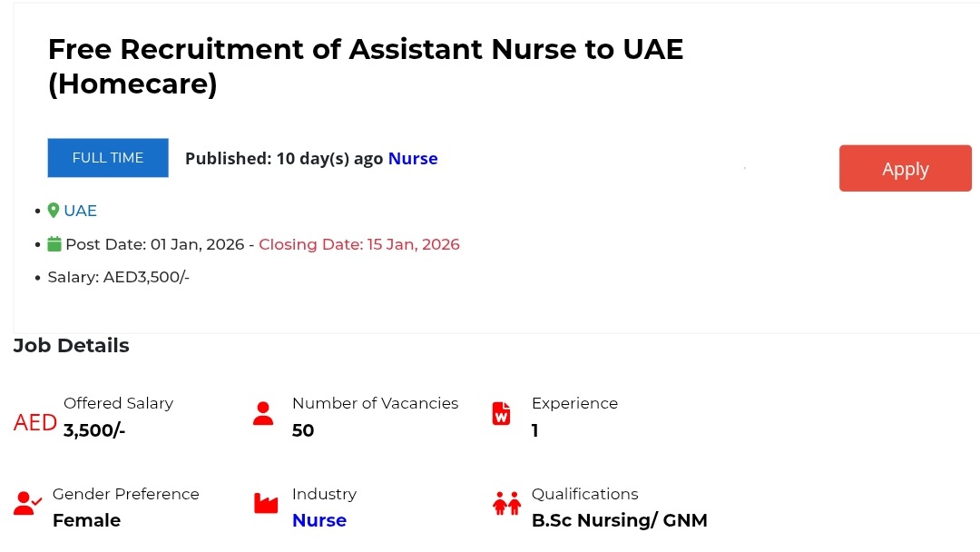Click the UAE location link

click(x=80, y=211)
